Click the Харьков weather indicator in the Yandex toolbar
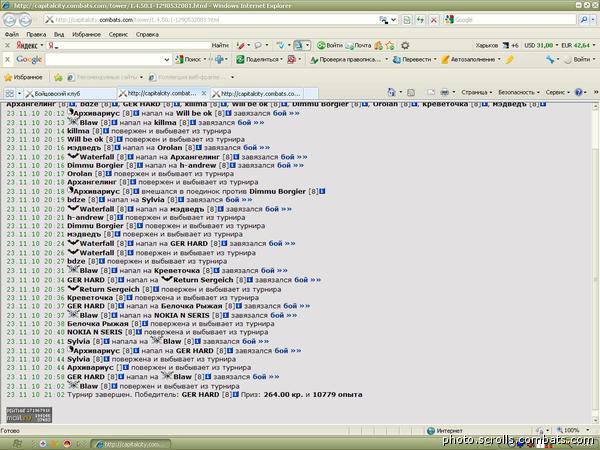The height and width of the screenshot is (450, 600). [496, 46]
